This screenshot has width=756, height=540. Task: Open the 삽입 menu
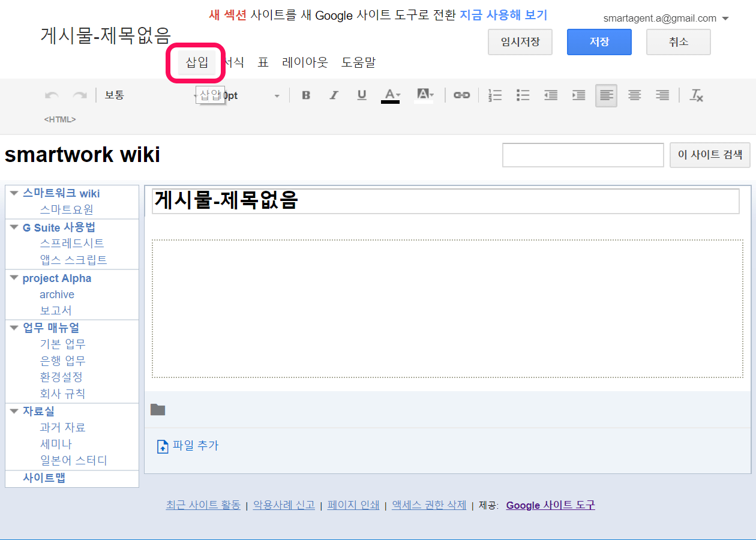tap(197, 62)
